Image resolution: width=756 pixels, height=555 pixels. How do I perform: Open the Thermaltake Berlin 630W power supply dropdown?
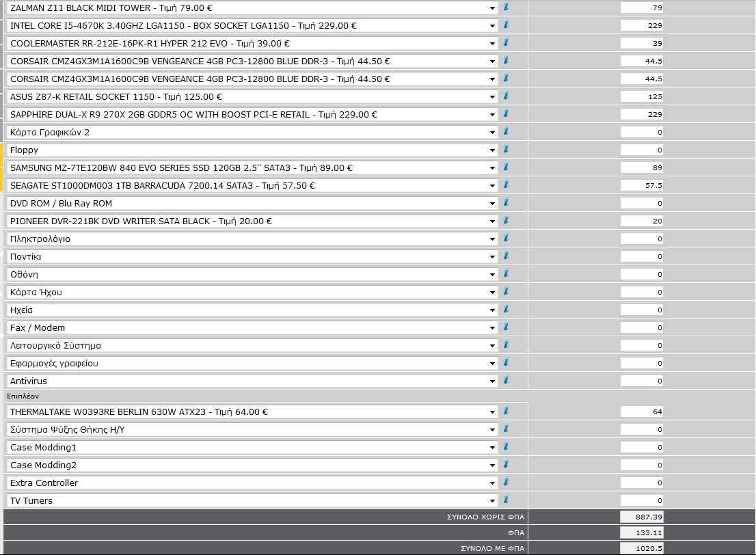point(252,412)
